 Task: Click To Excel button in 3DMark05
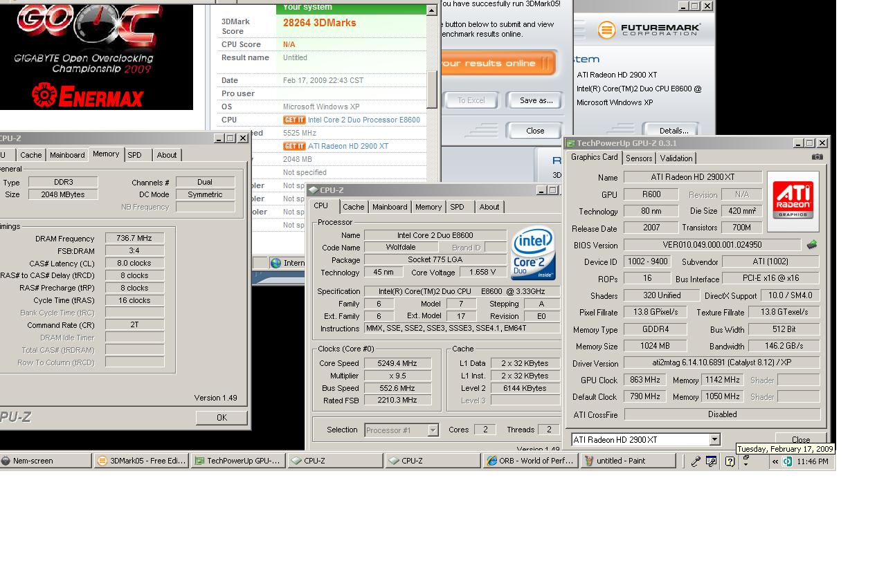(x=471, y=100)
